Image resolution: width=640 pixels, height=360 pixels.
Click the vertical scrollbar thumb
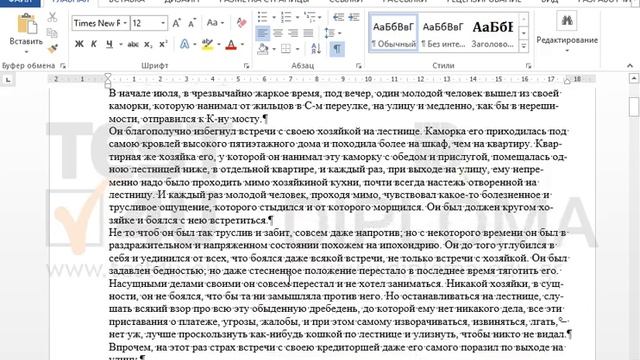click(633, 107)
